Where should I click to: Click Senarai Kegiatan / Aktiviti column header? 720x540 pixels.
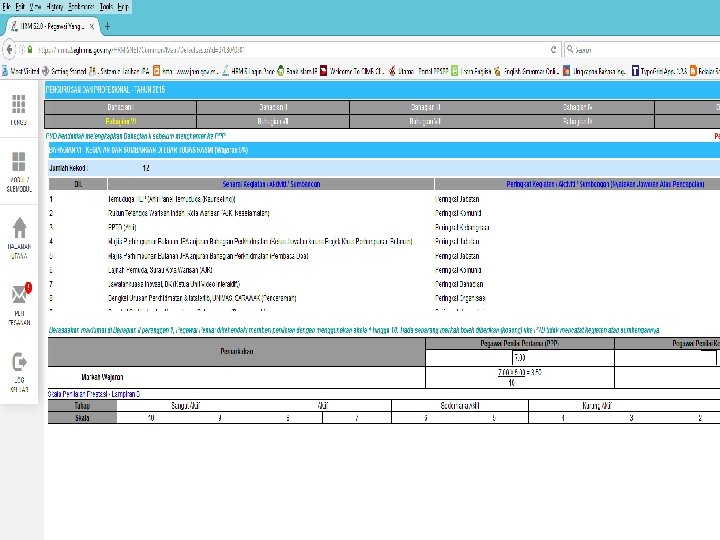(x=271, y=184)
